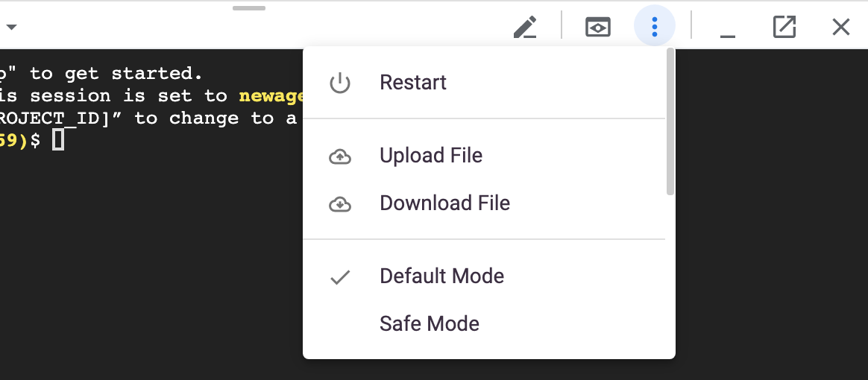868x380 pixels.
Task: Click the checkmark beside Default Mode
Action: coord(340,277)
